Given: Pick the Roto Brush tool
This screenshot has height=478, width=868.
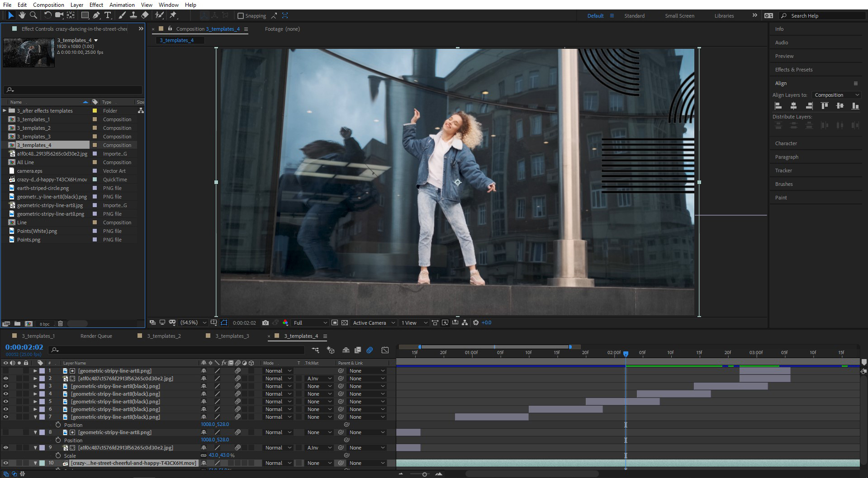Looking at the screenshot, I should click(x=159, y=15).
